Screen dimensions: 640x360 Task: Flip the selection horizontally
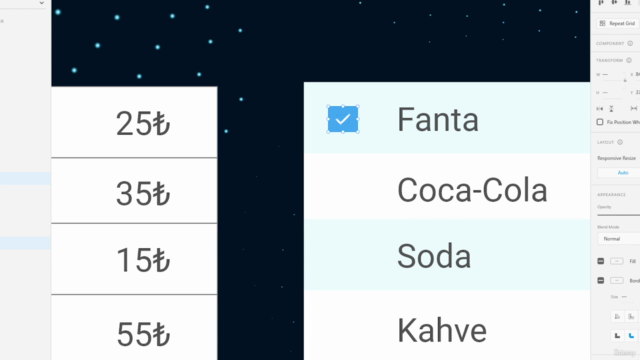tap(600, 109)
